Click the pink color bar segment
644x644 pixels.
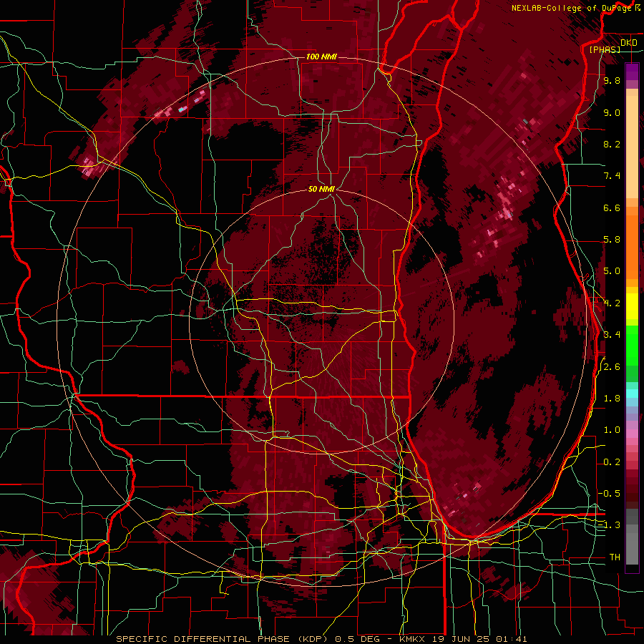tap(632, 434)
